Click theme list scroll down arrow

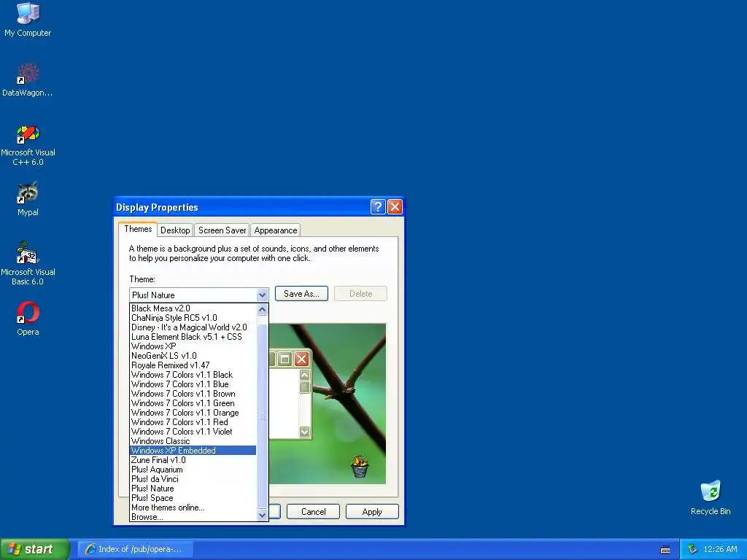pyautogui.click(x=262, y=516)
